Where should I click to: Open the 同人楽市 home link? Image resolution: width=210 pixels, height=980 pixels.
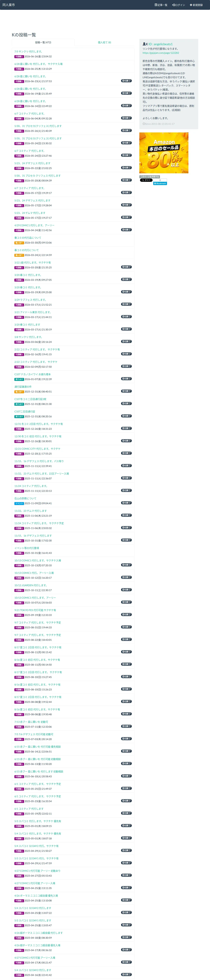(9, 5)
